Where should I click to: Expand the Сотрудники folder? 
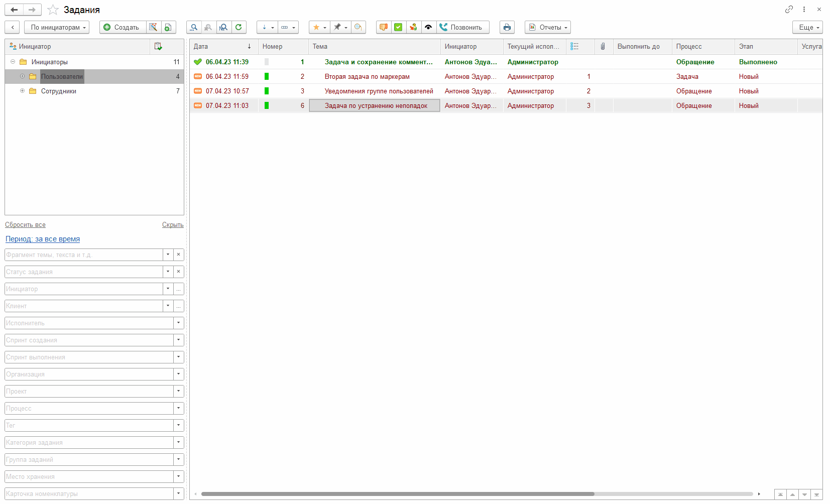(x=22, y=91)
